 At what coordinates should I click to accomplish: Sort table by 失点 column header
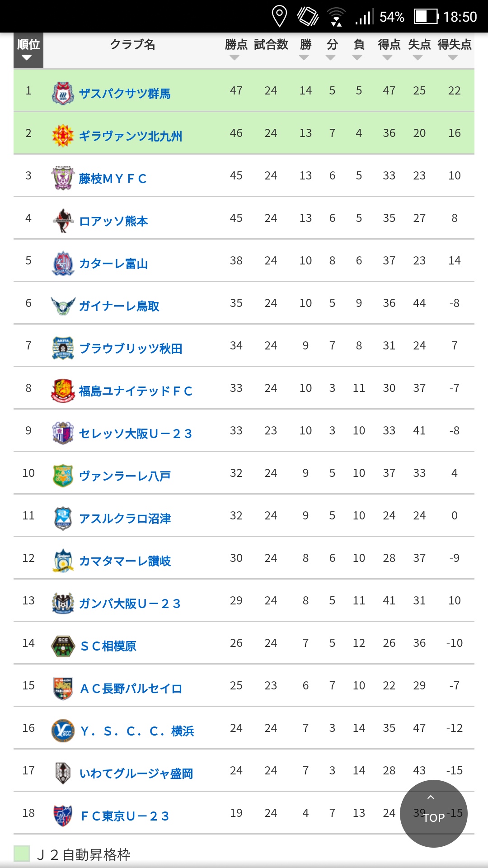tap(418, 50)
